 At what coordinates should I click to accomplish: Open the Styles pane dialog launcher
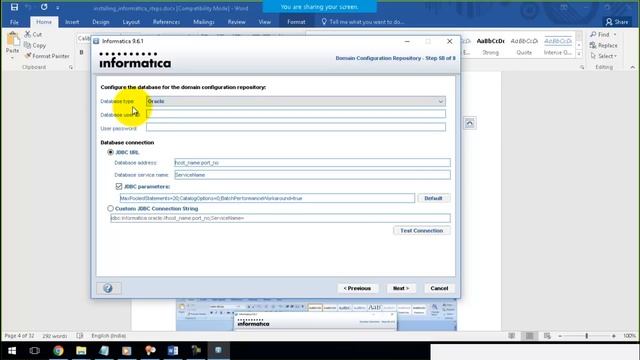click(x=582, y=67)
